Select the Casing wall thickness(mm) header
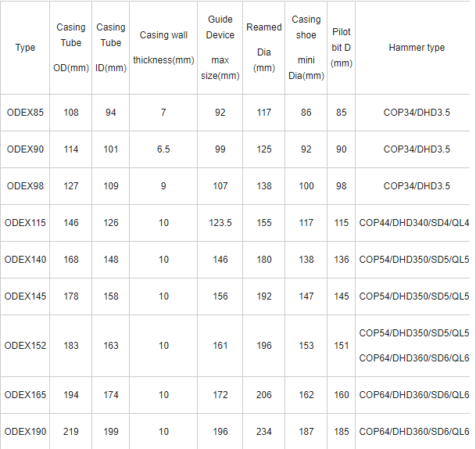 pyautogui.click(x=163, y=48)
